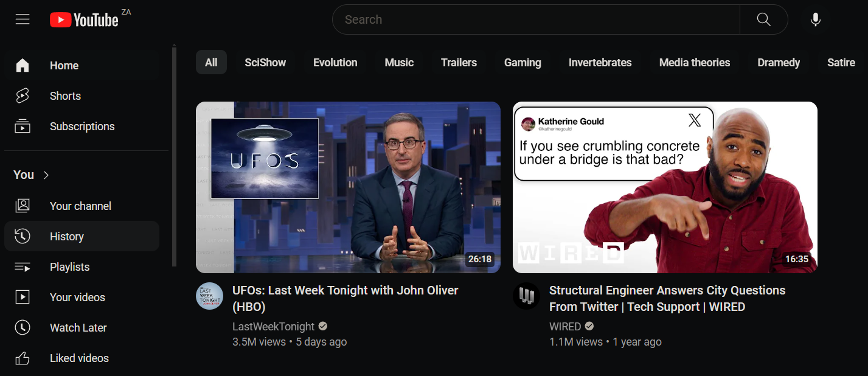The height and width of the screenshot is (376, 868).
Task: Click the YouTube logo
Action: click(x=85, y=19)
